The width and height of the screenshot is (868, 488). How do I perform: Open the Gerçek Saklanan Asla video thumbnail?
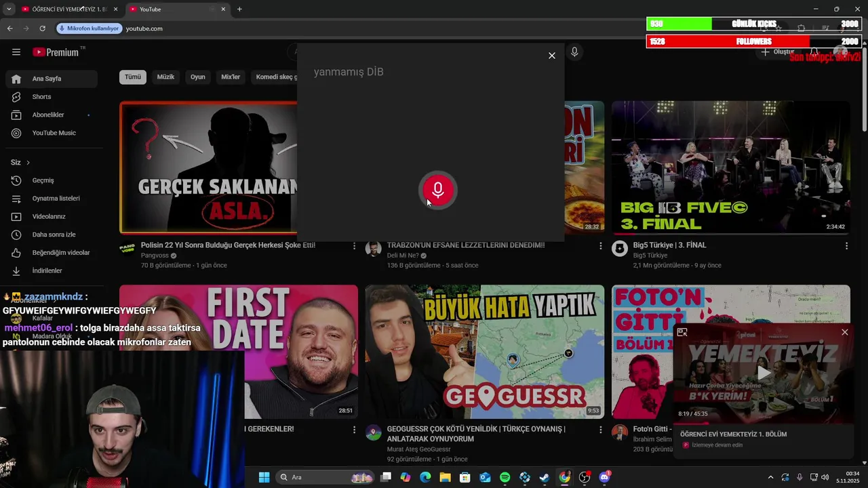(x=208, y=168)
